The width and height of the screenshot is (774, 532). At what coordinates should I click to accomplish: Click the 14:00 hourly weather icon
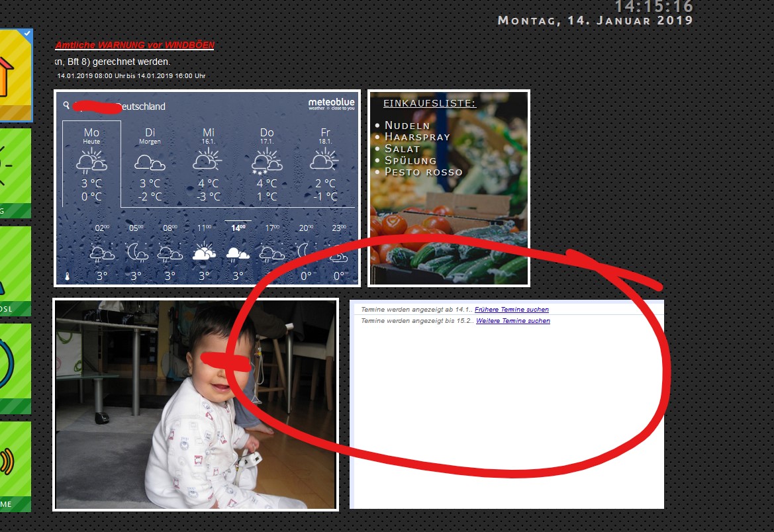click(x=238, y=253)
